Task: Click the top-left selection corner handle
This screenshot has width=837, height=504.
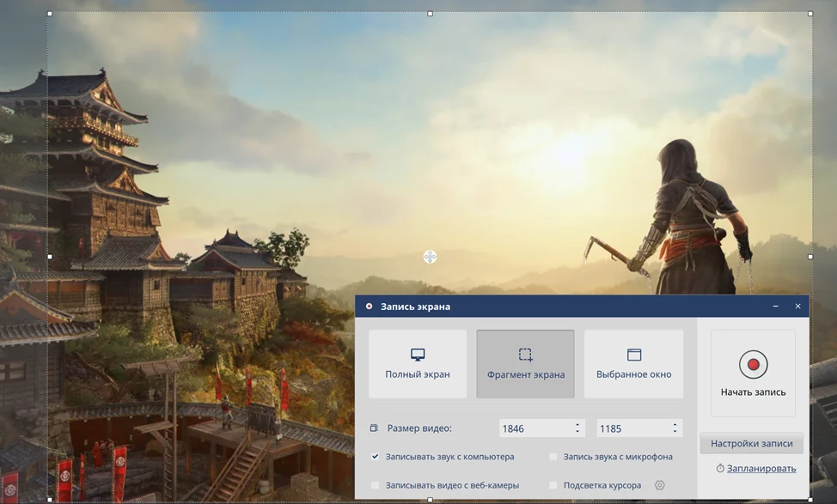Action: [x=50, y=14]
